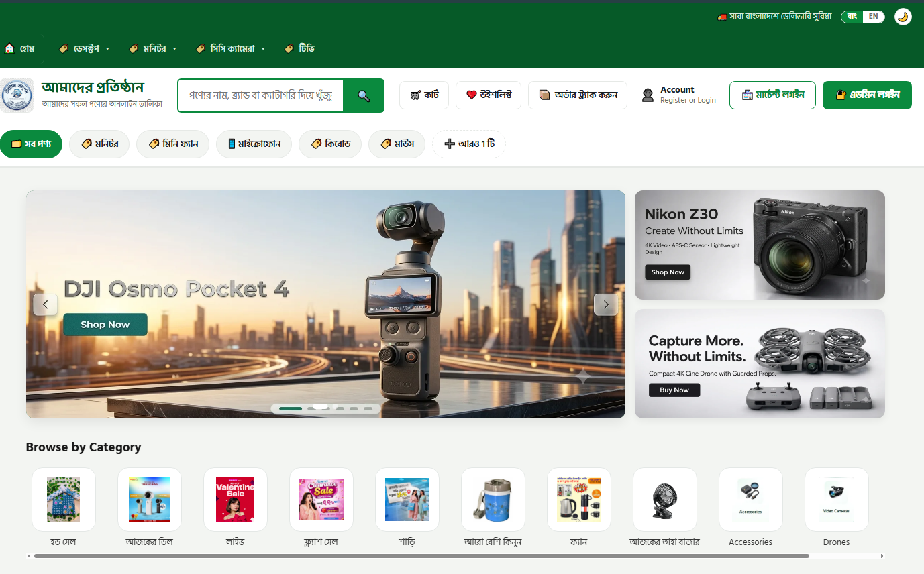This screenshot has width=924, height=574.
Task: Click the Browse by Category heading
Action: coord(83,447)
